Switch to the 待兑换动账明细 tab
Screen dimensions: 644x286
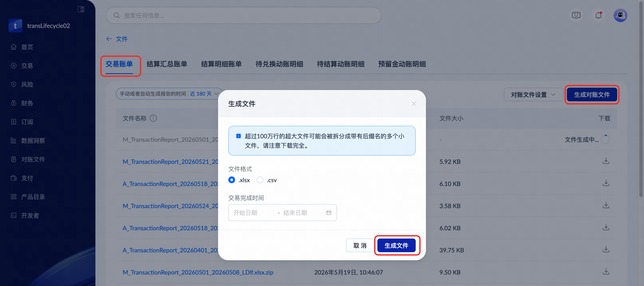pyautogui.click(x=279, y=64)
